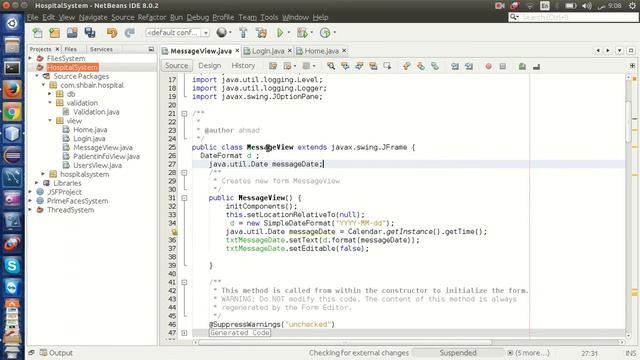The width and height of the screenshot is (640, 360).
Task: Click the search field in menu bar
Action: [573, 17]
